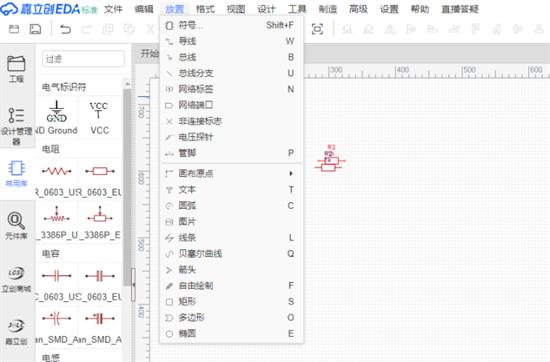
Task: Choose 总线分支 from the menu
Action: pos(232,73)
